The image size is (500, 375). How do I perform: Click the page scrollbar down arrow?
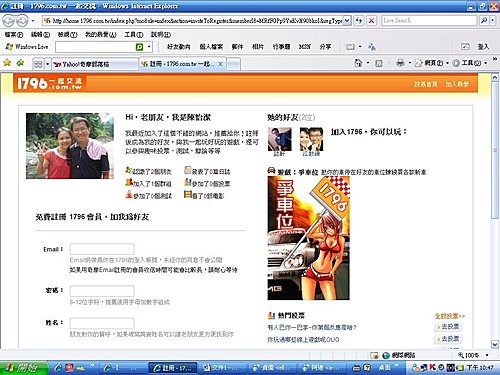click(x=495, y=344)
